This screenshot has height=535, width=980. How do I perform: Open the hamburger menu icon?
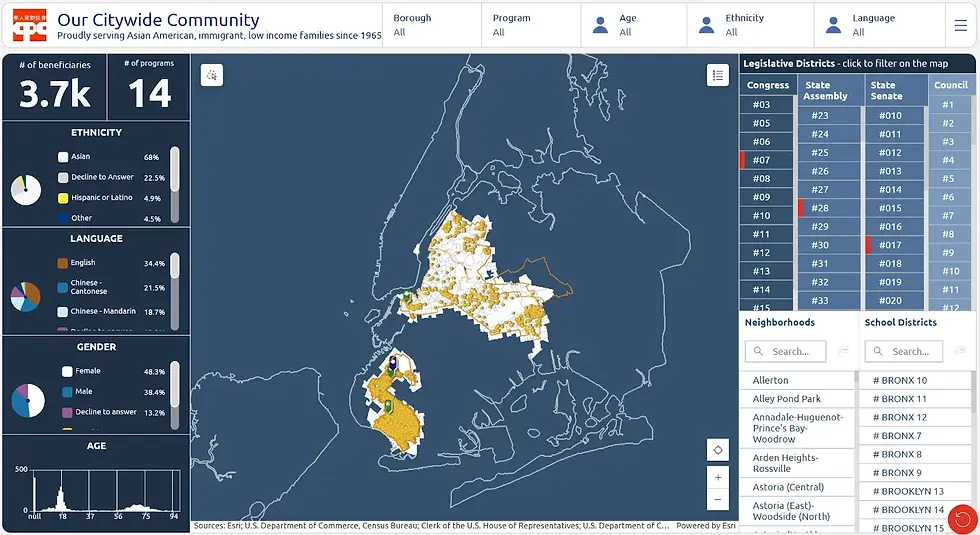click(x=961, y=25)
